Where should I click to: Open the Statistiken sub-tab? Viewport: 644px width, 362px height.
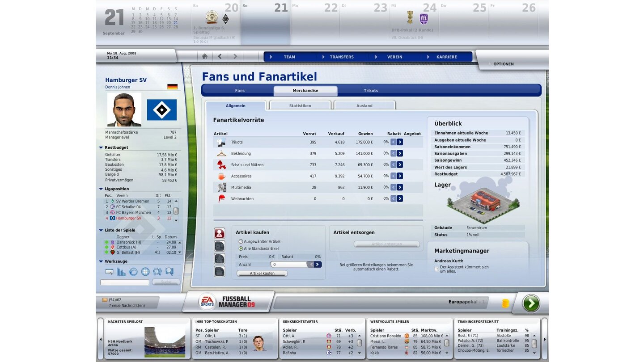tap(300, 105)
